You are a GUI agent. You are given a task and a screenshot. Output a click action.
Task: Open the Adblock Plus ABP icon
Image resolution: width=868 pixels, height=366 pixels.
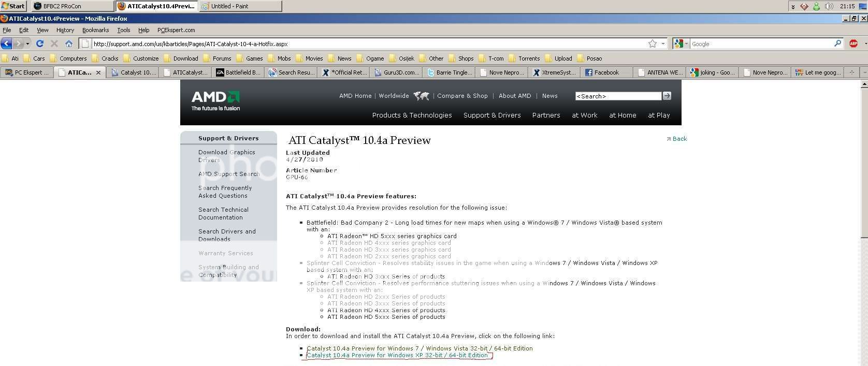click(853, 44)
